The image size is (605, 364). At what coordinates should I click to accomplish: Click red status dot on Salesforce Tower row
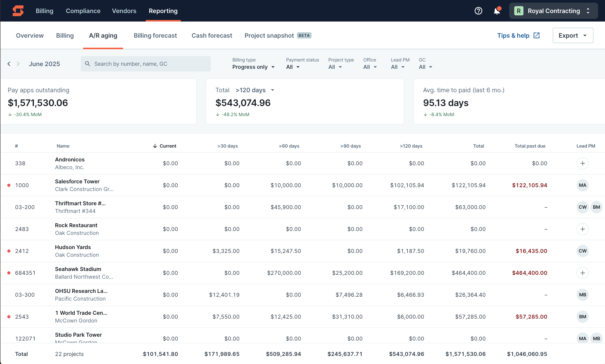point(9,185)
